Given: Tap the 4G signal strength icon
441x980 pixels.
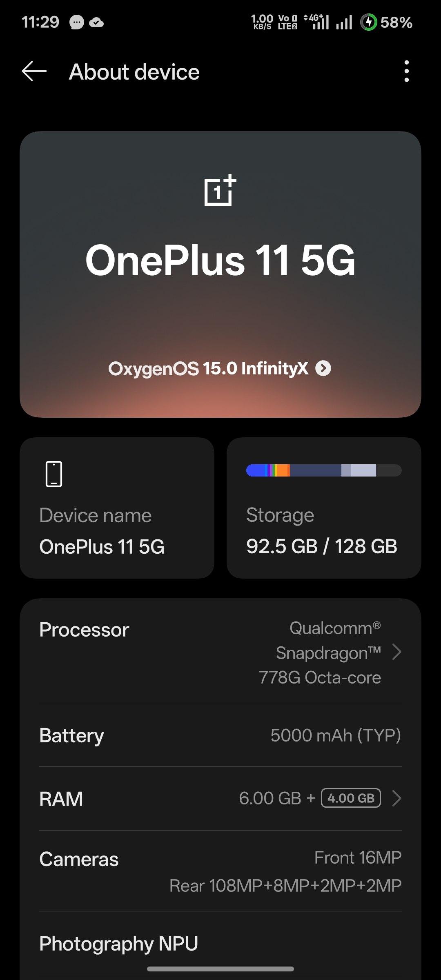Looking at the screenshot, I should click(x=317, y=22).
